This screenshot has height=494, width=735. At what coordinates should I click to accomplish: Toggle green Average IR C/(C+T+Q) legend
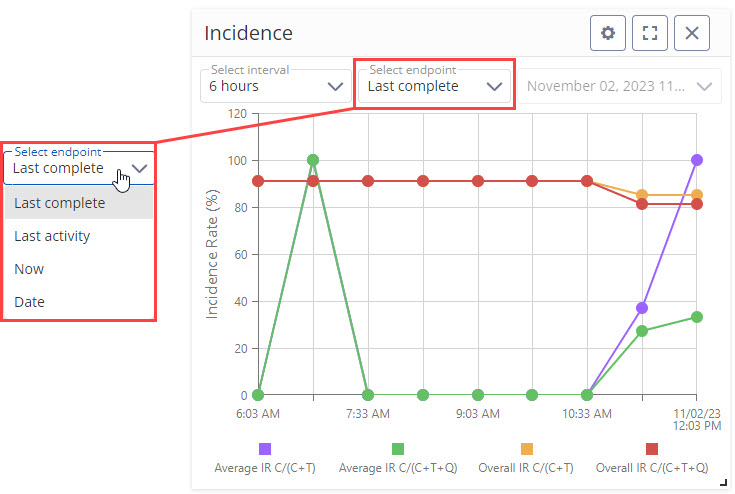(x=397, y=448)
